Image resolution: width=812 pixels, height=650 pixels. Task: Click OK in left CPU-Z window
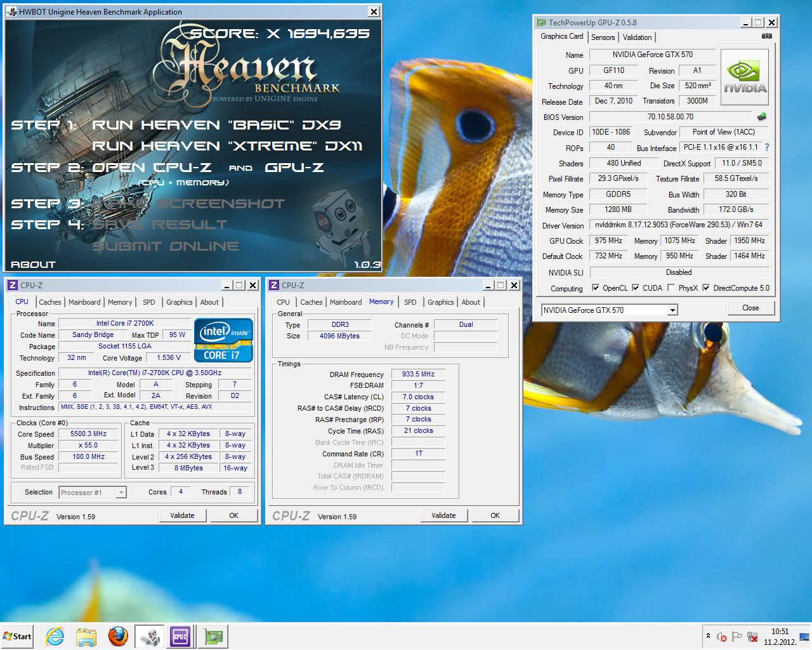[x=233, y=515]
